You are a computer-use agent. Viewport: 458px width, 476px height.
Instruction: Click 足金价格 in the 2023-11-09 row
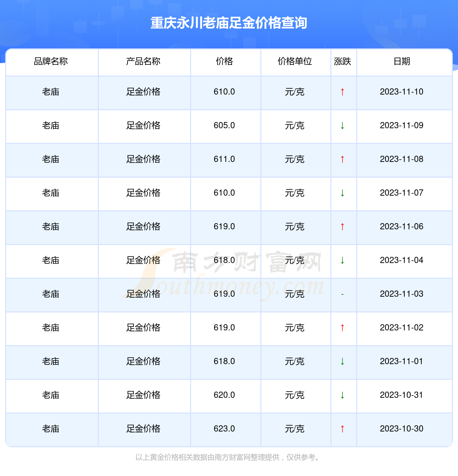tap(143, 126)
